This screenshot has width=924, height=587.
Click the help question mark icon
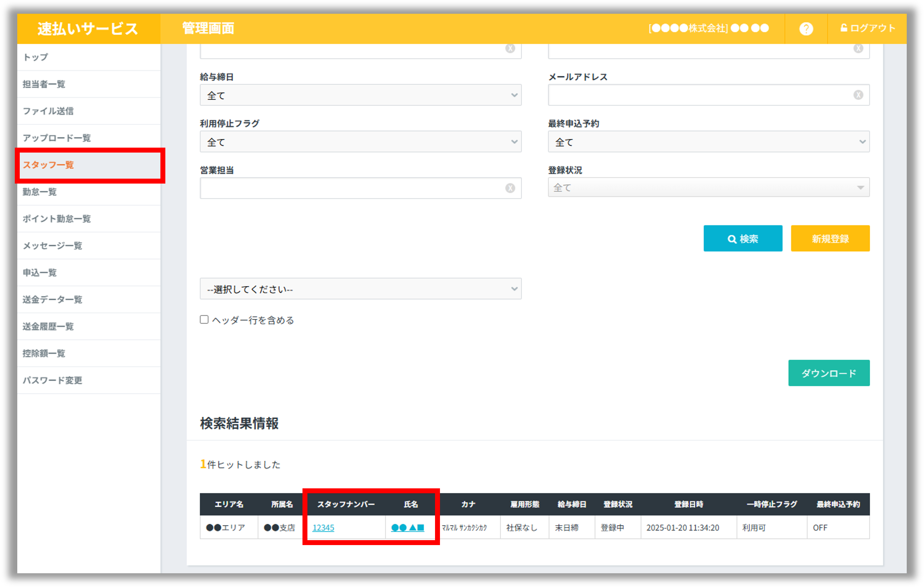coord(806,29)
